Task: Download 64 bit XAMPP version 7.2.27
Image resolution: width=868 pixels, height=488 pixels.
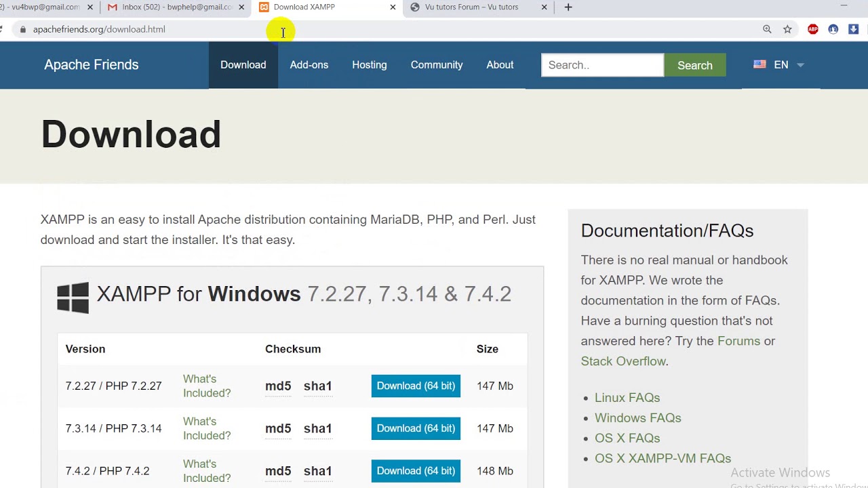Action: tap(416, 386)
